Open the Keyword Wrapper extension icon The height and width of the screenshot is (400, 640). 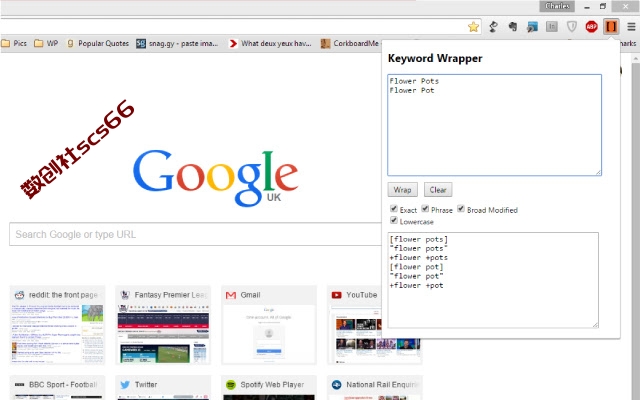coord(611,27)
